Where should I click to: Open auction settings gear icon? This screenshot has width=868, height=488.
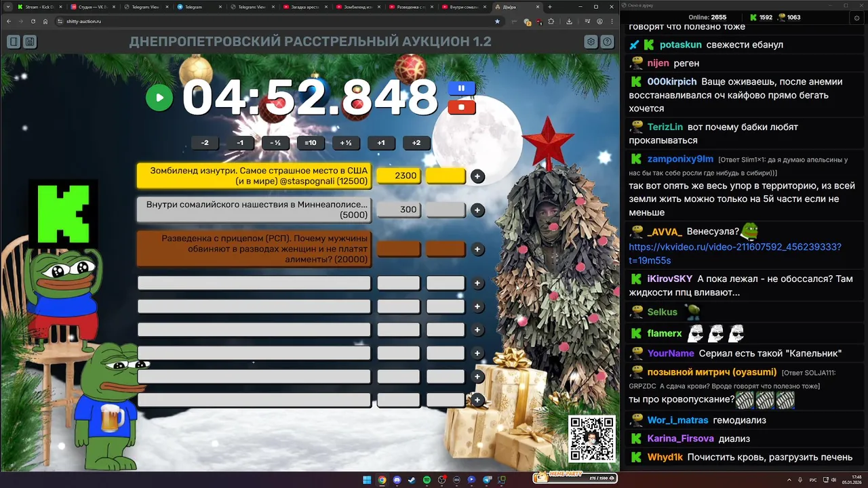pyautogui.click(x=591, y=42)
